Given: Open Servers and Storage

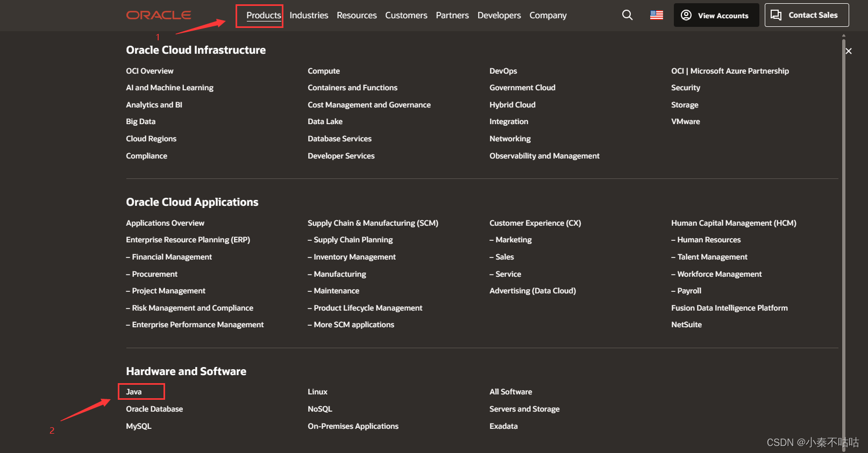Looking at the screenshot, I should pyautogui.click(x=524, y=409).
